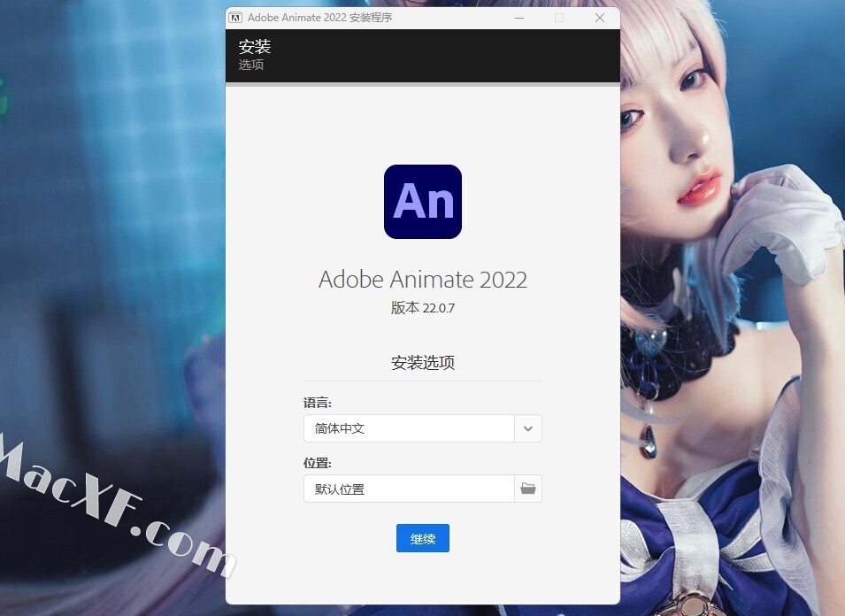The width and height of the screenshot is (845, 616).
Task: Click the greyed-out maximize window button
Action: tap(559, 18)
